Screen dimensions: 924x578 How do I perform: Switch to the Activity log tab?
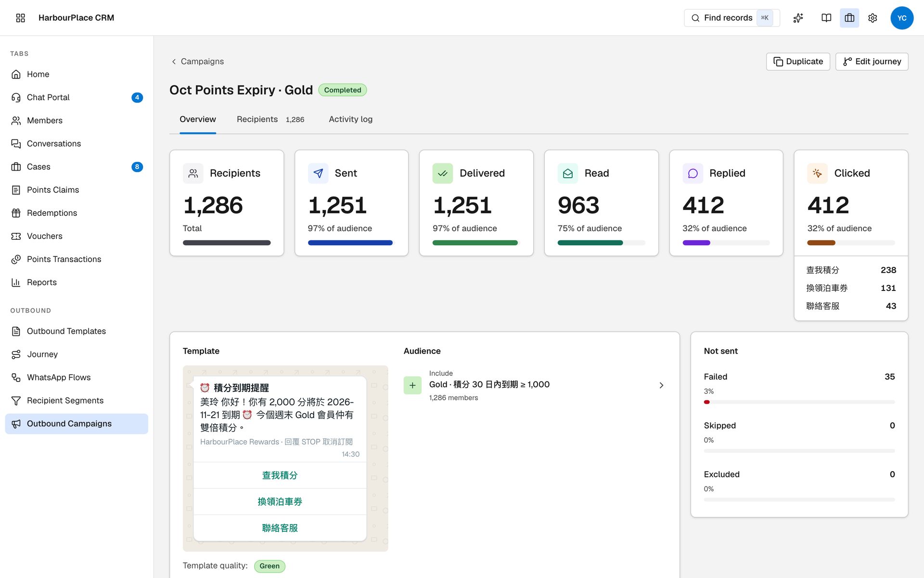(350, 119)
